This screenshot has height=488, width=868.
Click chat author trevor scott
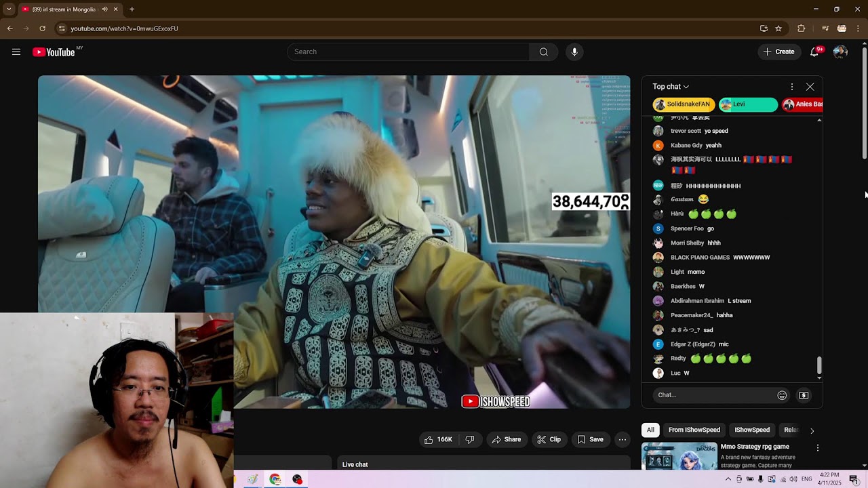[x=686, y=131]
